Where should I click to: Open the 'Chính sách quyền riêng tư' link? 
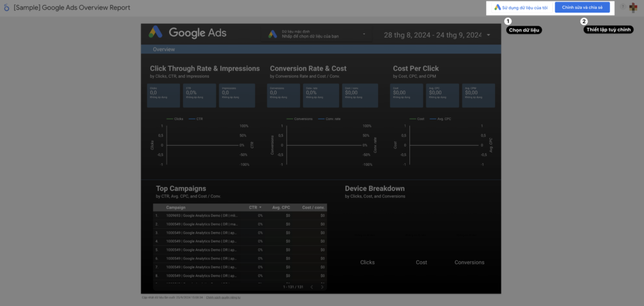[223, 297]
